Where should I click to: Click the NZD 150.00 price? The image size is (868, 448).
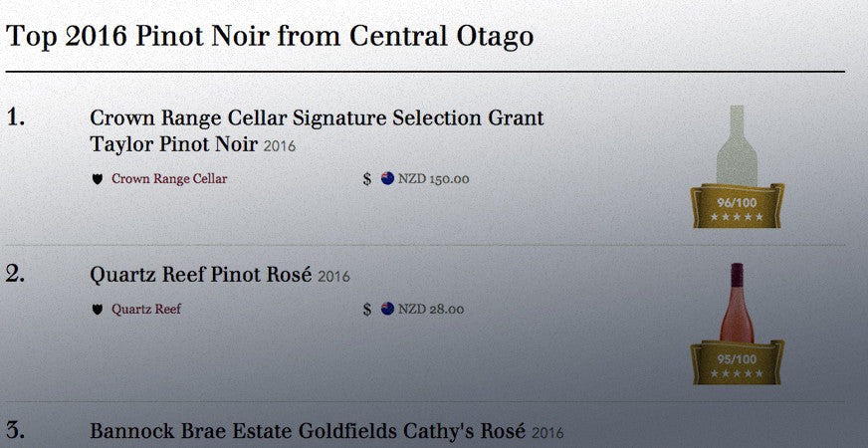[433, 180]
